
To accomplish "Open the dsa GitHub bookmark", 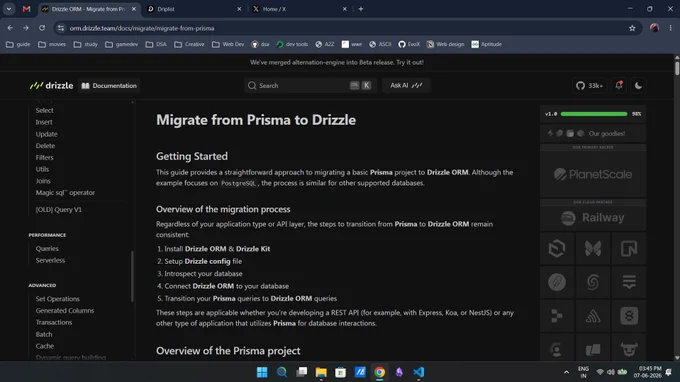I will [260, 44].
